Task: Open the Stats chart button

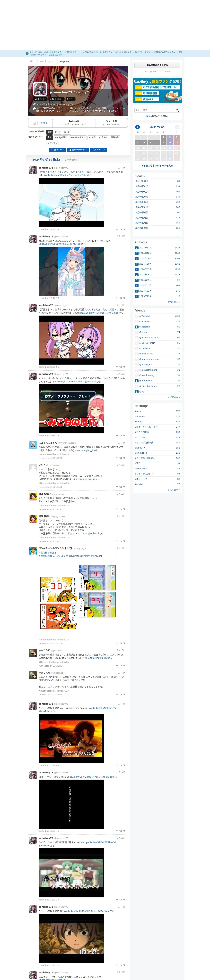Action: [40, 123]
